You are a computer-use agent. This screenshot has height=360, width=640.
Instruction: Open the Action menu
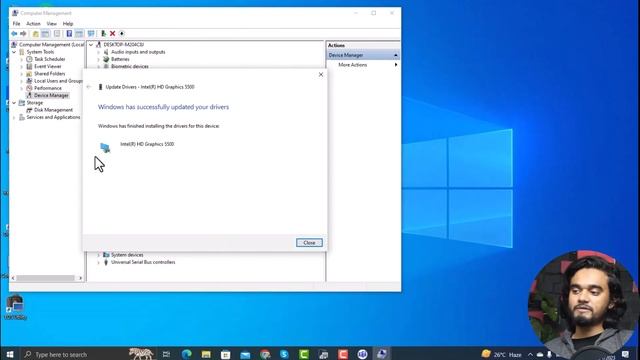pos(33,24)
